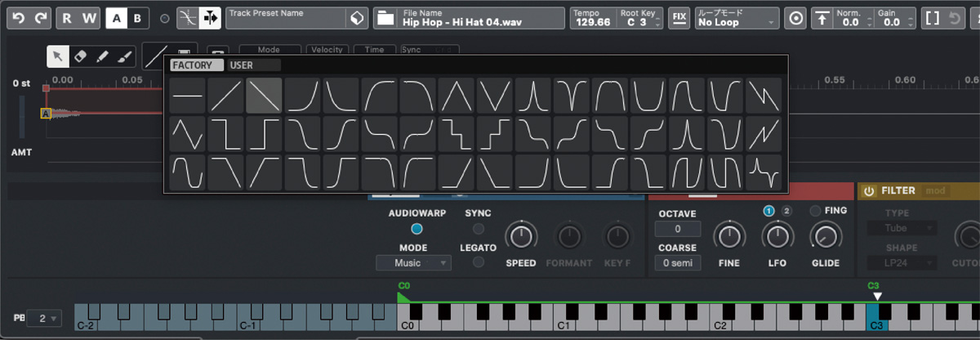Select LFO 2 radio button

[x=787, y=211]
